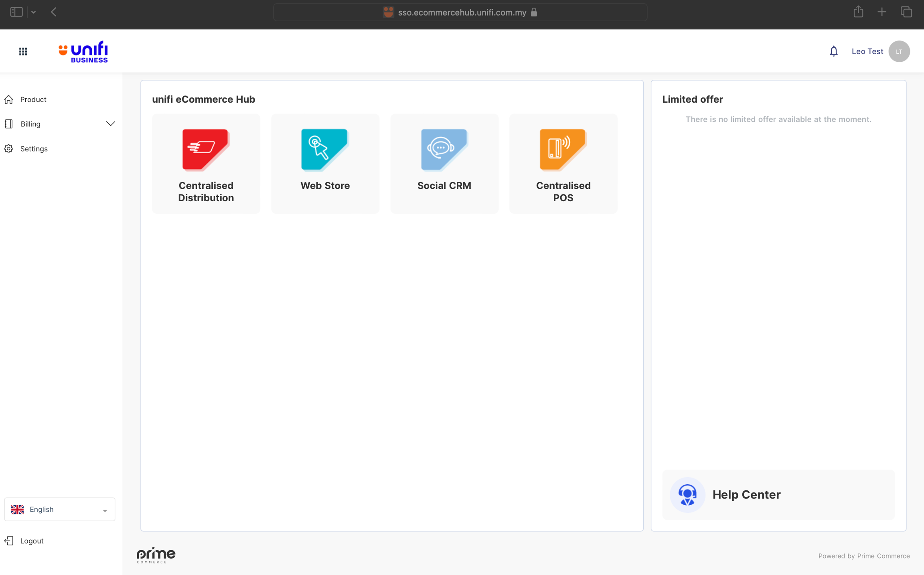Go to the Product page in sidebar
Screen dimensions: 924x575
tap(33, 99)
